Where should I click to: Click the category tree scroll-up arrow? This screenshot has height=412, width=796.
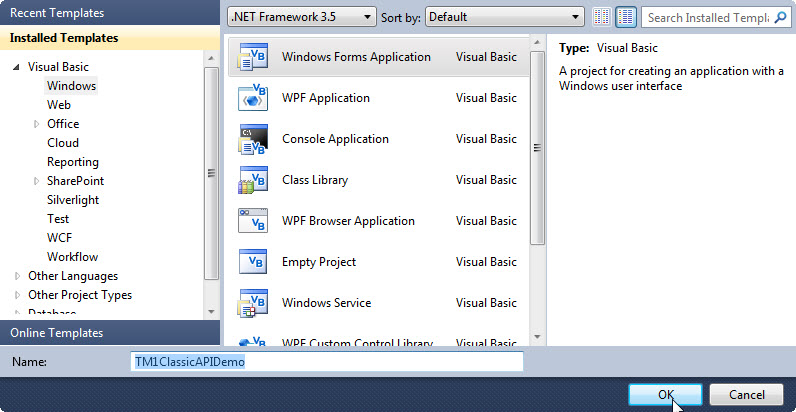[x=212, y=59]
